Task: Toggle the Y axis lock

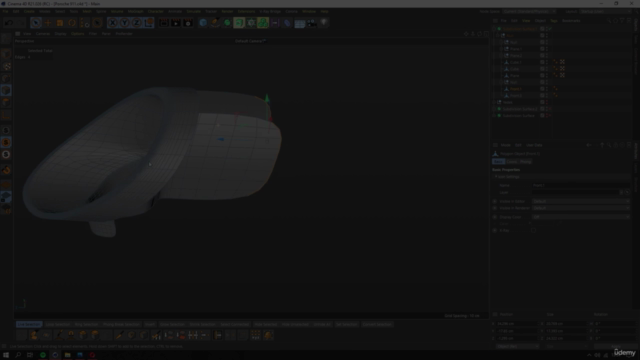Action: 124,23
